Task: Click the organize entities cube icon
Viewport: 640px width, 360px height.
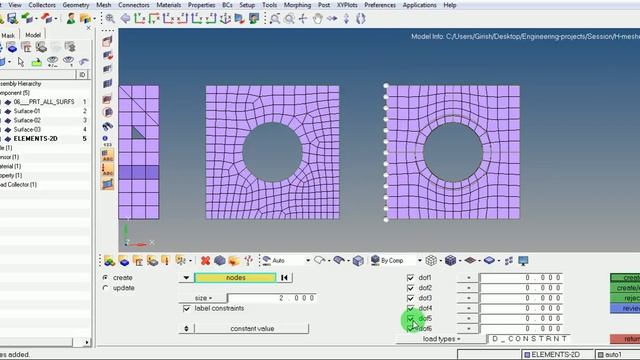Action: tap(220, 260)
